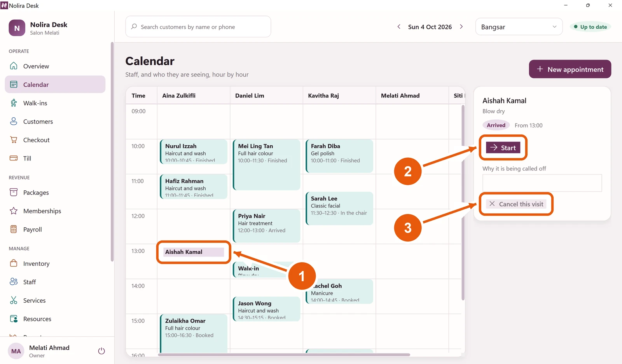
Task: Select the Memberships star icon
Action: [x=14, y=211]
